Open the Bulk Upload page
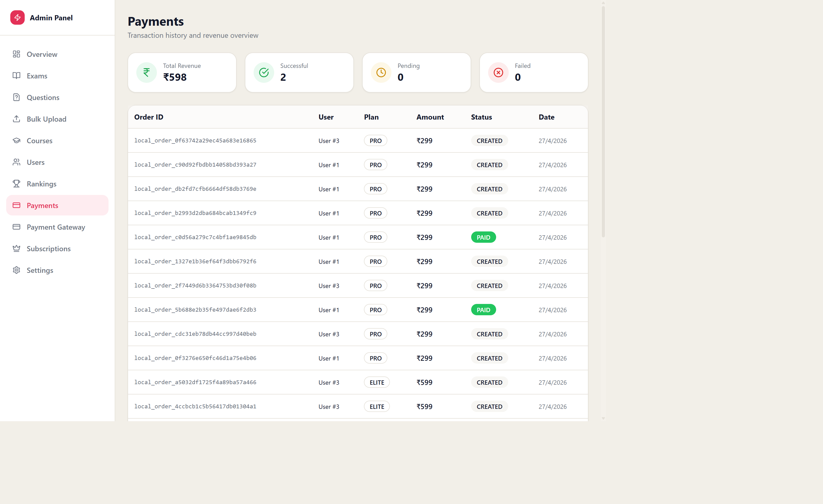Image resolution: width=823 pixels, height=504 pixels. [57, 119]
